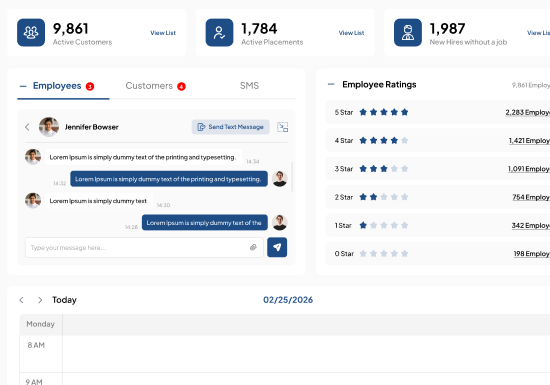Open Active Placements View List link
Image resolution: width=550 pixels, height=385 pixels.
point(351,33)
